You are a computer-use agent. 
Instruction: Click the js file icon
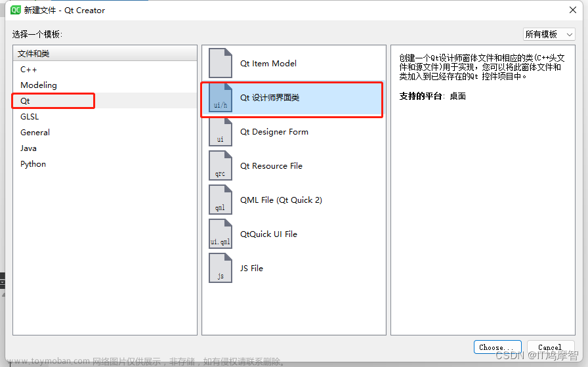220,269
